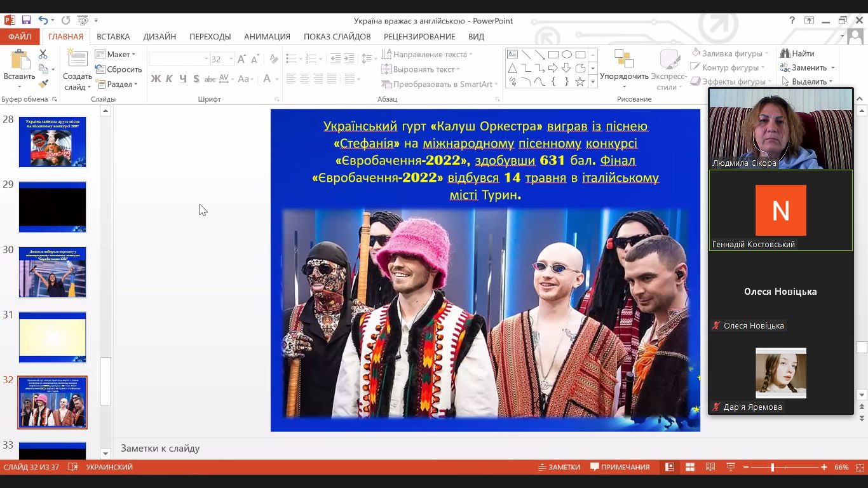
Task: Select the right arrow shape
Action: coord(553,68)
